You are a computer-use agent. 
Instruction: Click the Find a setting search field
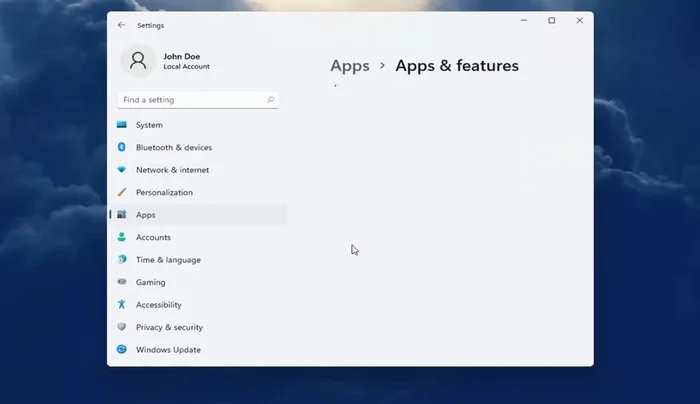190,100
